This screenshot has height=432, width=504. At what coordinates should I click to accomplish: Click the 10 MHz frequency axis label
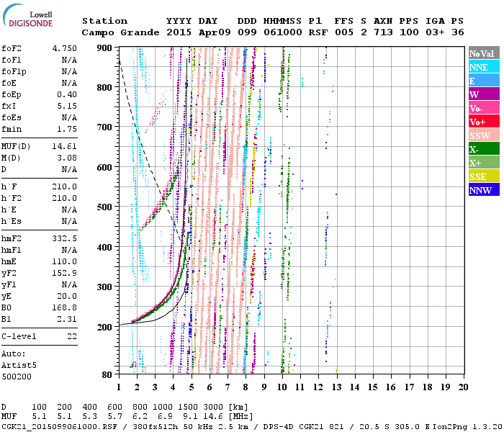[x=282, y=387]
